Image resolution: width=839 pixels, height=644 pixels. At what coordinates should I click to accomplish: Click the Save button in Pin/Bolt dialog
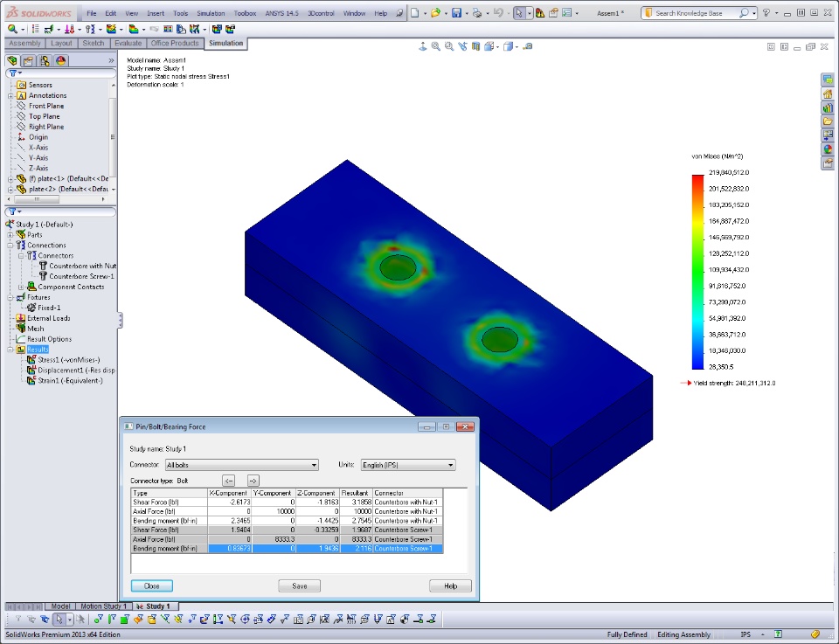pyautogui.click(x=300, y=586)
